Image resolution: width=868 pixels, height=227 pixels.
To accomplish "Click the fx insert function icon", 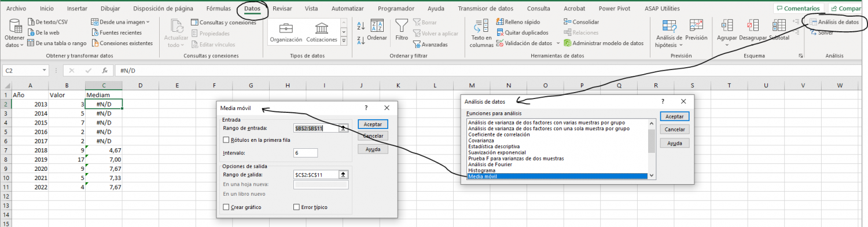I will pyautogui.click(x=104, y=70).
